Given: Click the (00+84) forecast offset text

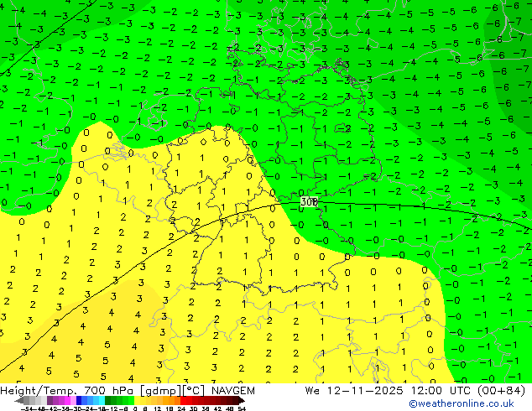Looking at the screenshot, I should (502, 391).
